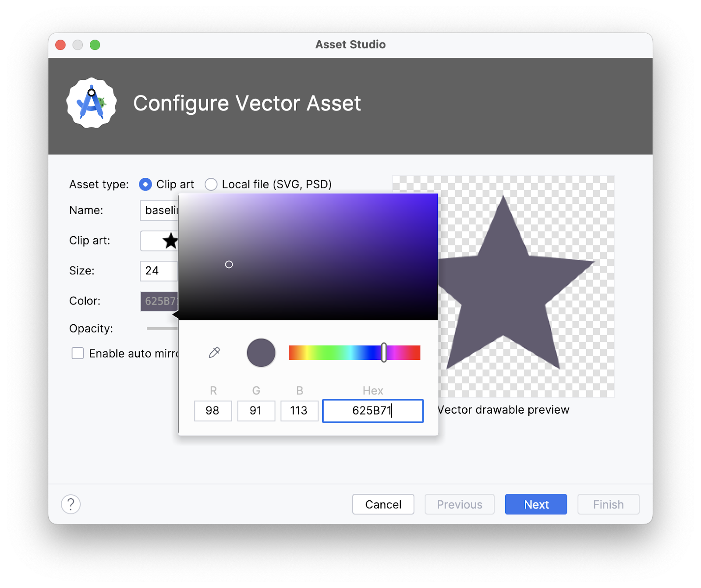The width and height of the screenshot is (701, 588).
Task: Click the star clip art icon
Action: (170, 241)
